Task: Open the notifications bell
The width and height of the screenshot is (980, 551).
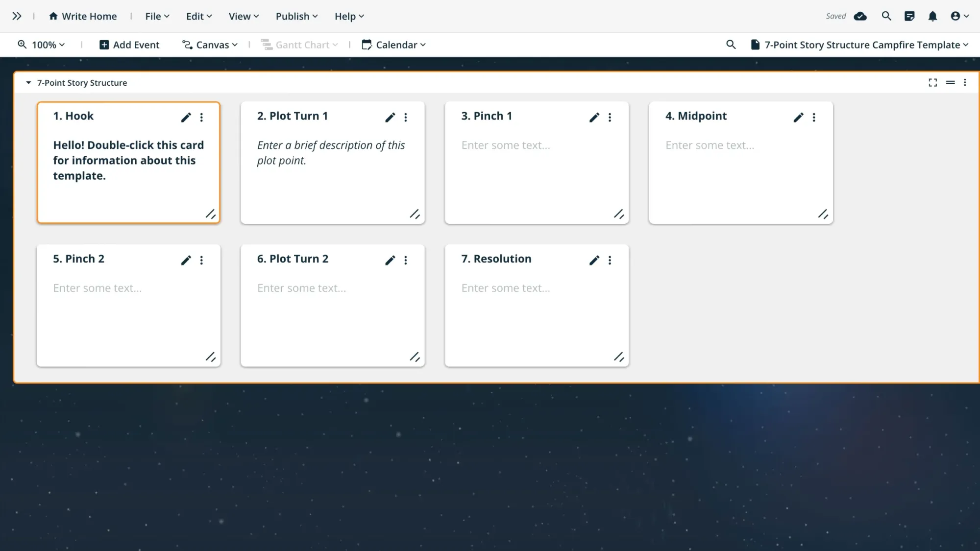Action: click(932, 16)
